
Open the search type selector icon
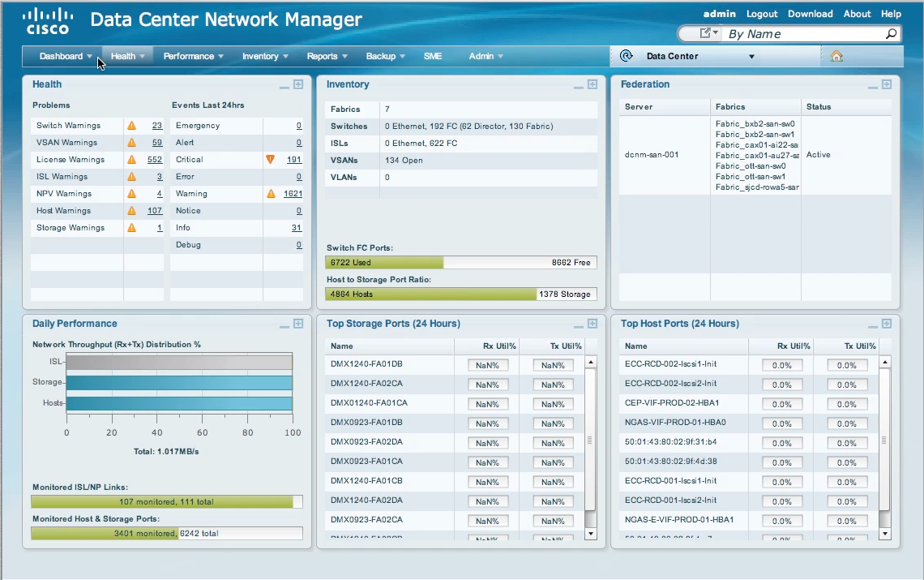tap(708, 33)
